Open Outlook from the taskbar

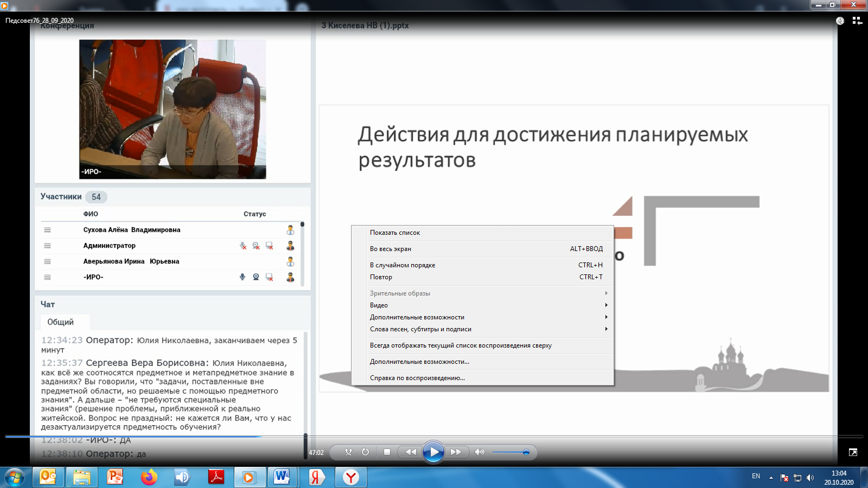point(48,477)
